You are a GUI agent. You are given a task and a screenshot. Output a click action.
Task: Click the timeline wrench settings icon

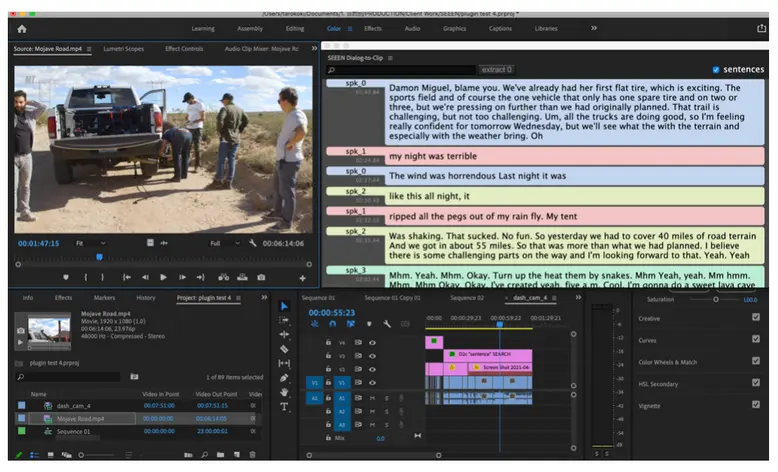387,324
